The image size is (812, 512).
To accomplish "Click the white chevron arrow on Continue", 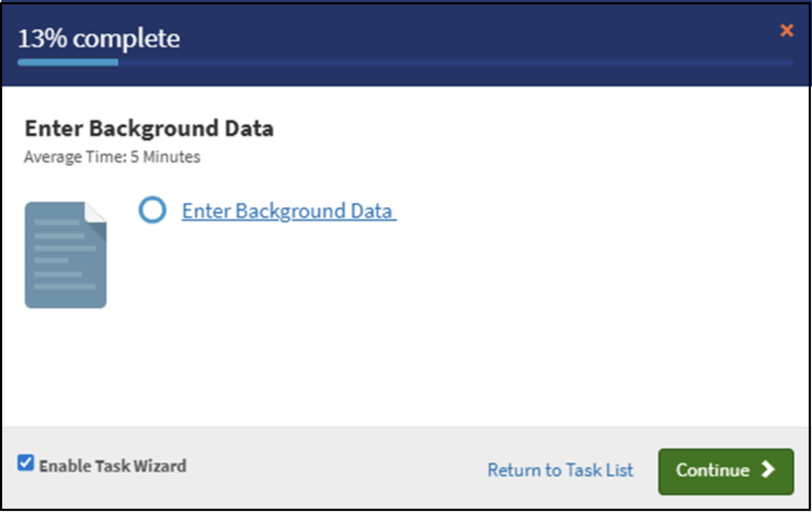I will coord(768,469).
